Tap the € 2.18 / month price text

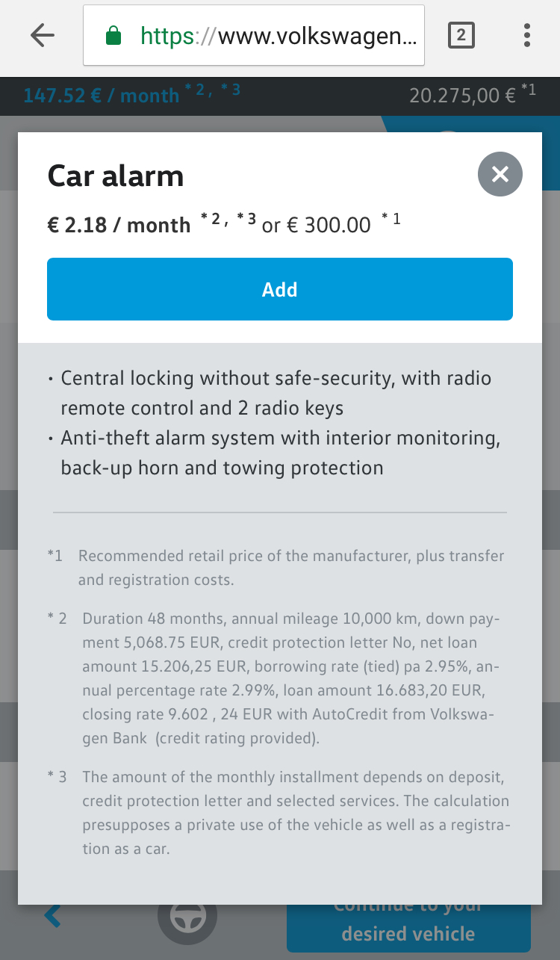coord(119,225)
